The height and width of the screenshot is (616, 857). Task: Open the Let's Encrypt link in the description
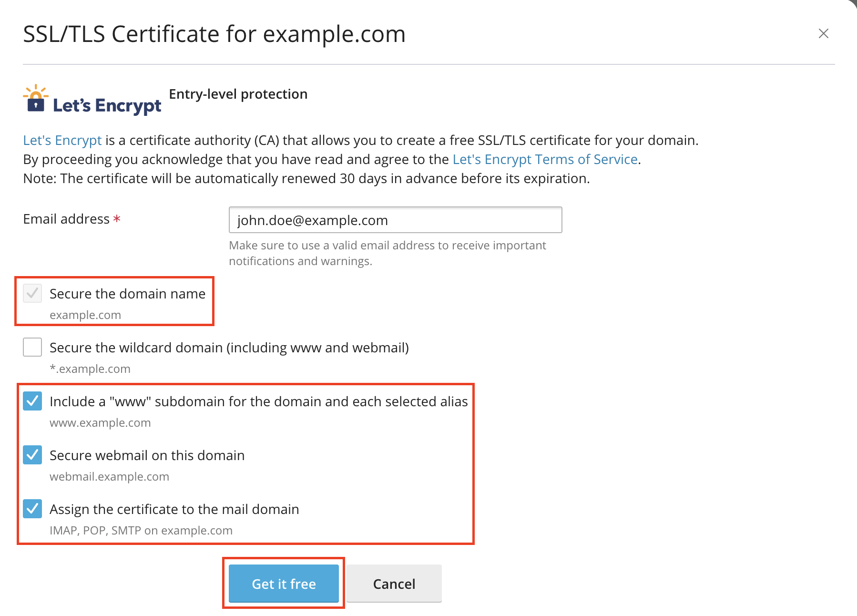(62, 140)
